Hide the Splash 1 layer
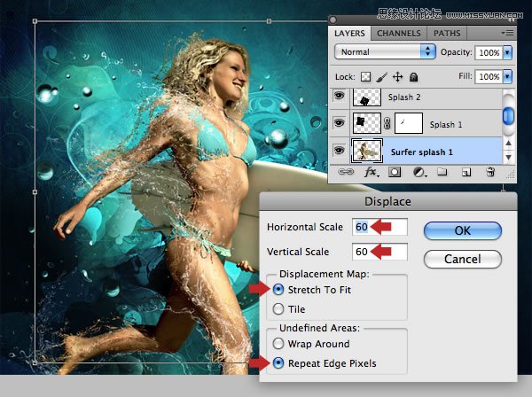532x397 pixels. coord(339,122)
